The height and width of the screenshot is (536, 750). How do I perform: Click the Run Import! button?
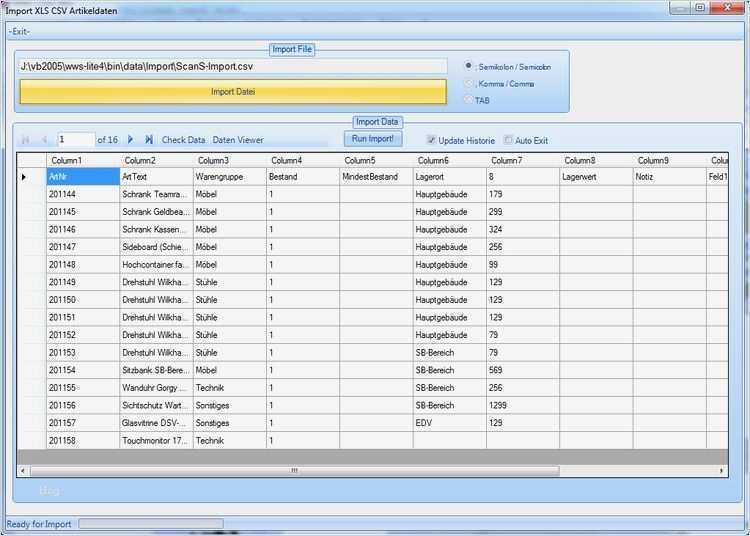[x=373, y=139]
